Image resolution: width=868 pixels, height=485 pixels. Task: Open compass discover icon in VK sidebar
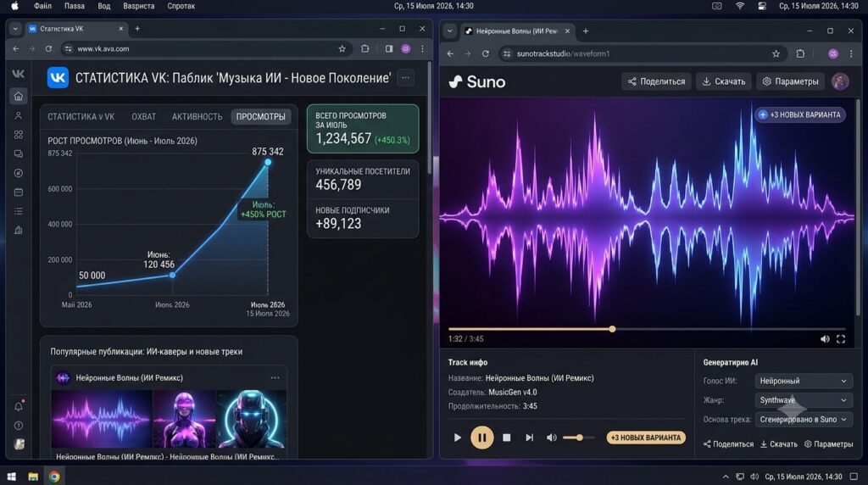click(x=19, y=173)
